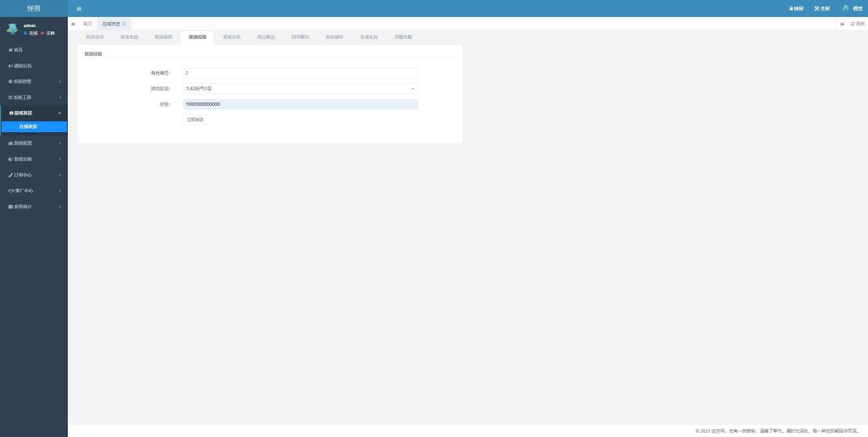Image resolution: width=868 pixels, height=437 pixels.
Task: Click the lock screen (锁屏) icon
Action: (x=796, y=8)
